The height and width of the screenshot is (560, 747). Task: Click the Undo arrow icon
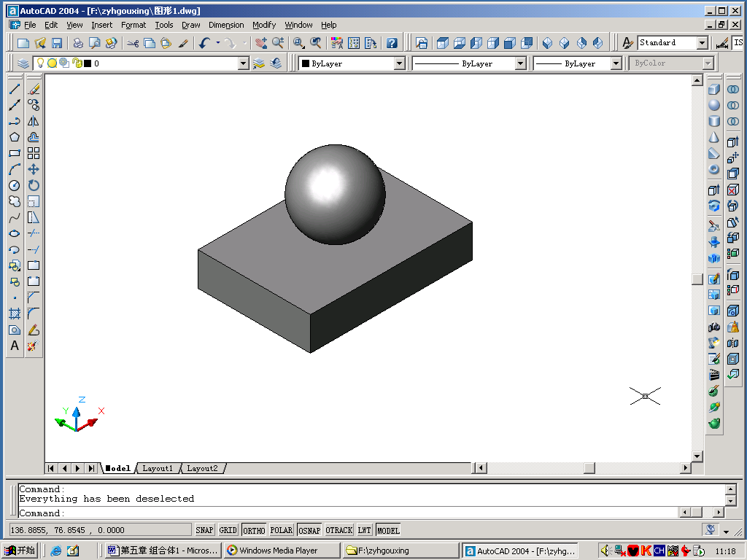[204, 43]
